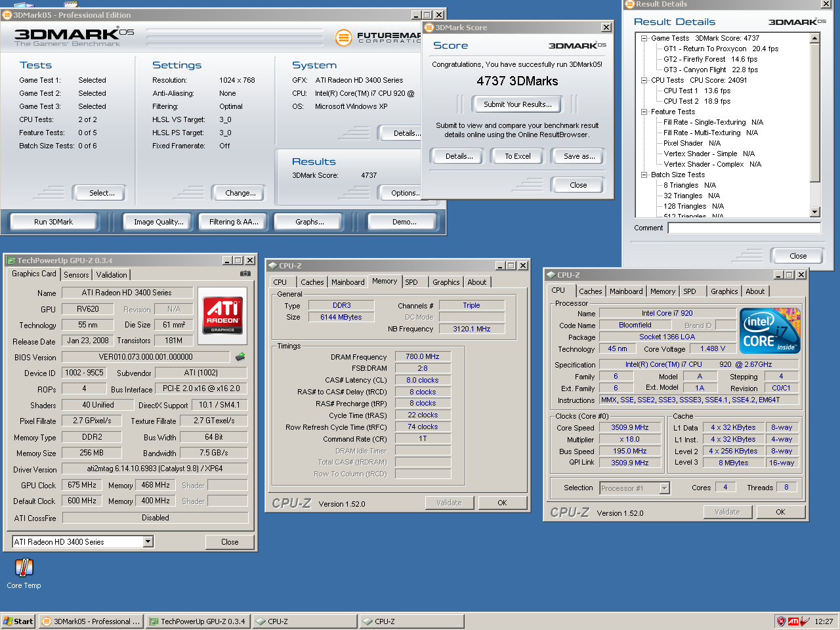Open the ATI Radeon HD 3400 Series dropdown

pos(148,542)
